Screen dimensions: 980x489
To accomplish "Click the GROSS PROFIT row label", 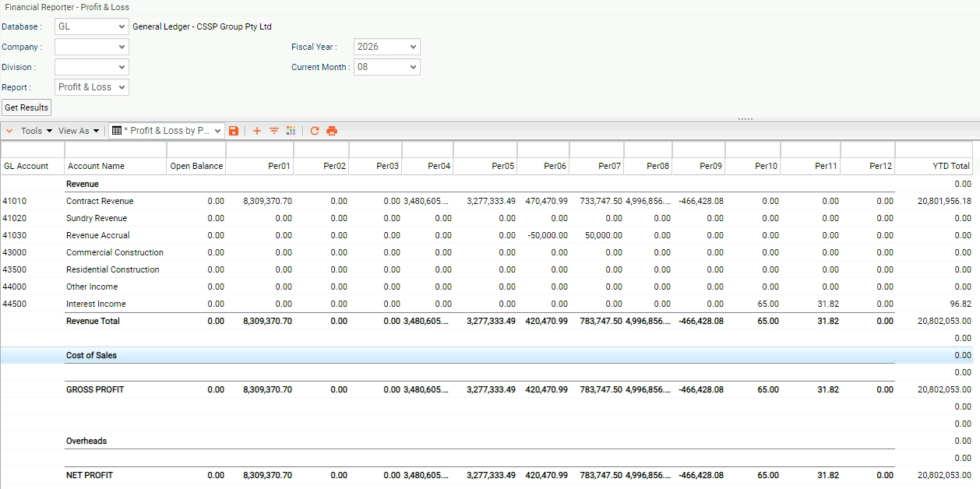I will pos(95,389).
